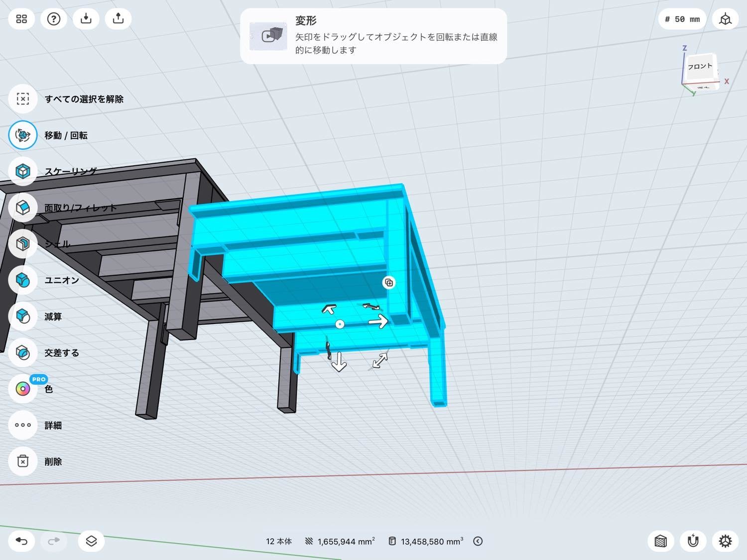This screenshot has height=560, width=747.
Task: Tap the duplicate copy handle on object
Action: pyautogui.click(x=389, y=283)
